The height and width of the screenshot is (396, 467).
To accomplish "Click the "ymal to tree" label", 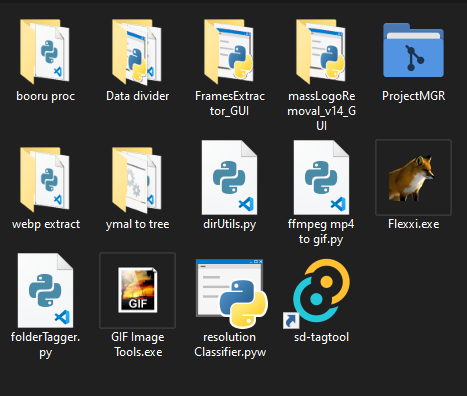I will pos(137,225).
